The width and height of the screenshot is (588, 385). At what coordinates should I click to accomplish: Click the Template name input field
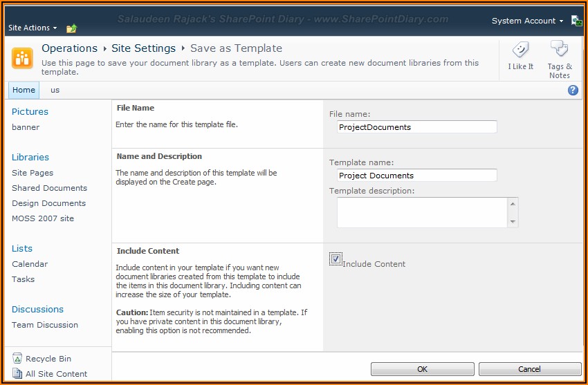click(416, 176)
